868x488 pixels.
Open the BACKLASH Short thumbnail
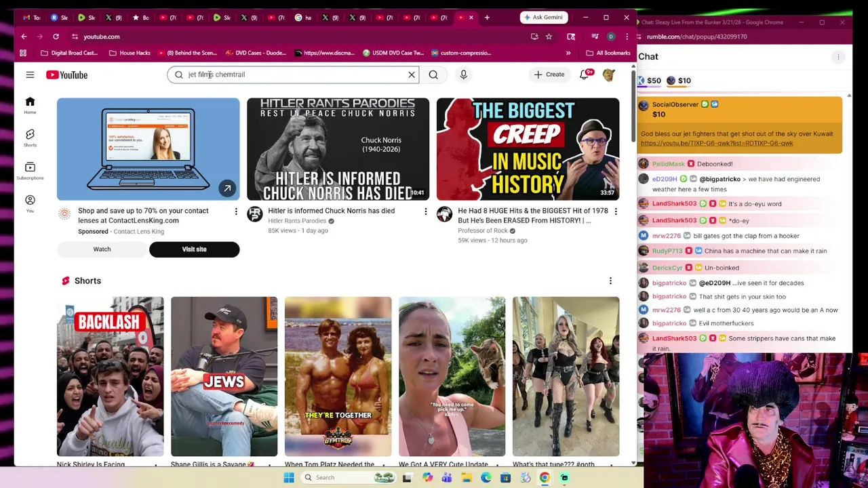coord(110,376)
